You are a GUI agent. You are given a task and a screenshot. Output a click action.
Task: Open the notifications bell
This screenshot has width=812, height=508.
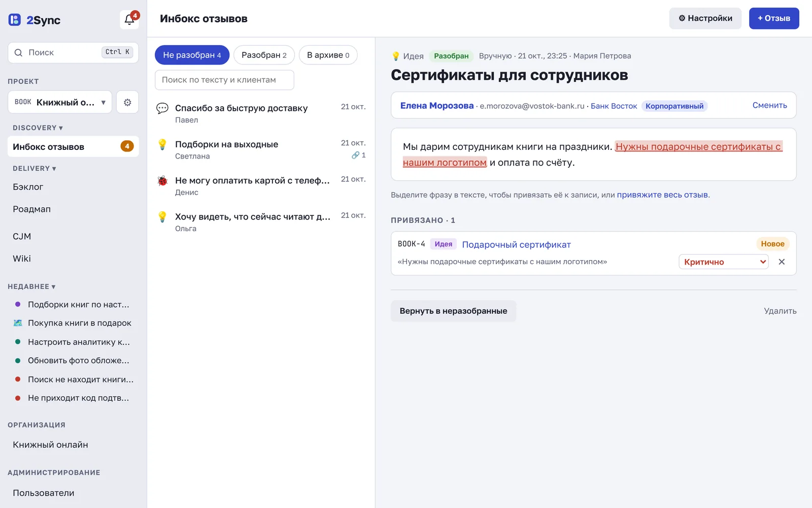(x=129, y=20)
